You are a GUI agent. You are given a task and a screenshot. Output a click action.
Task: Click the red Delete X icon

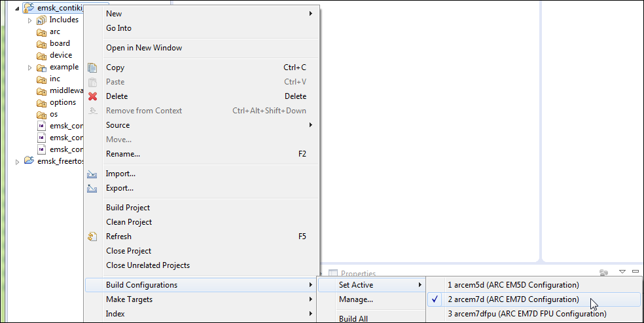[x=93, y=96]
